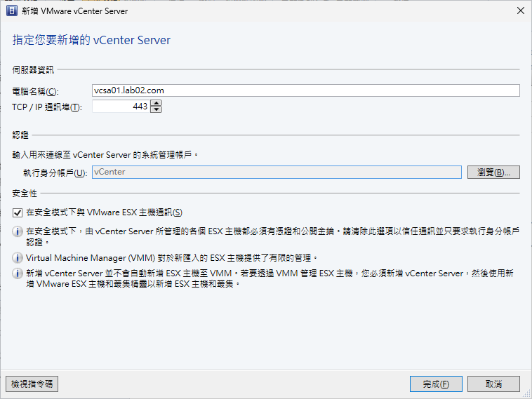Image resolution: width=532 pixels, height=399 pixels.
Task: Click the 安全性 section header
Action: coord(25,193)
